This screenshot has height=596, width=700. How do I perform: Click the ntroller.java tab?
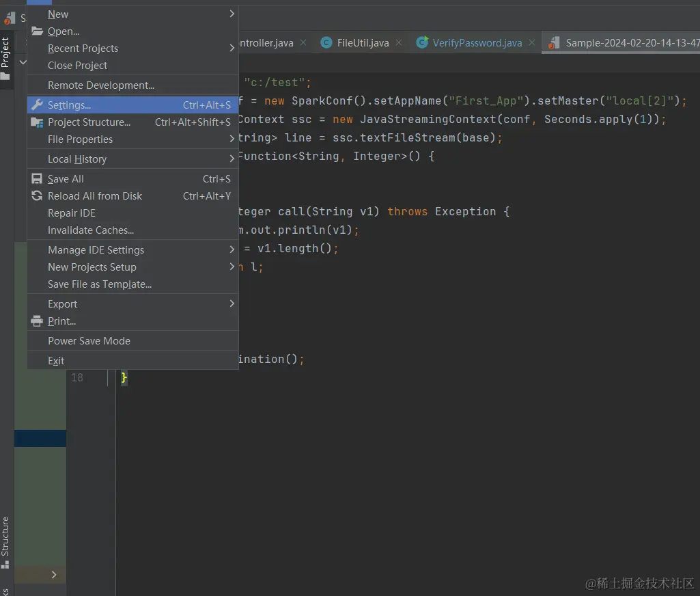pos(266,43)
